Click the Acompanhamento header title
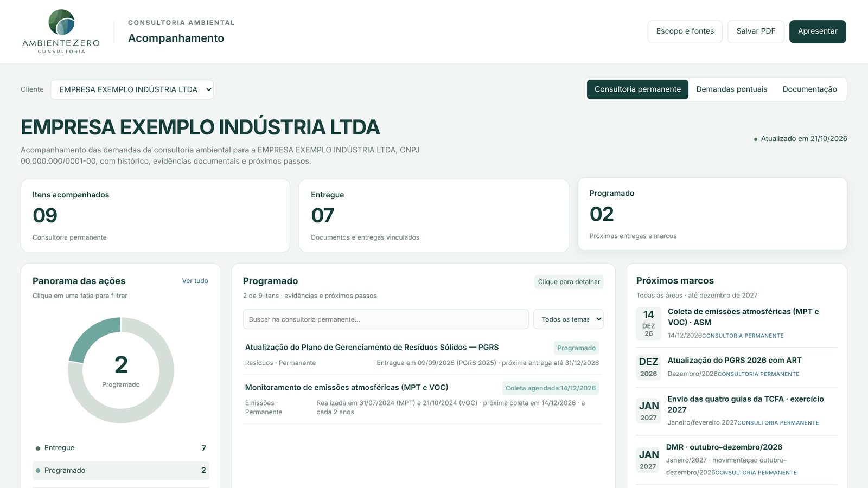The height and width of the screenshot is (488, 868). 176,38
